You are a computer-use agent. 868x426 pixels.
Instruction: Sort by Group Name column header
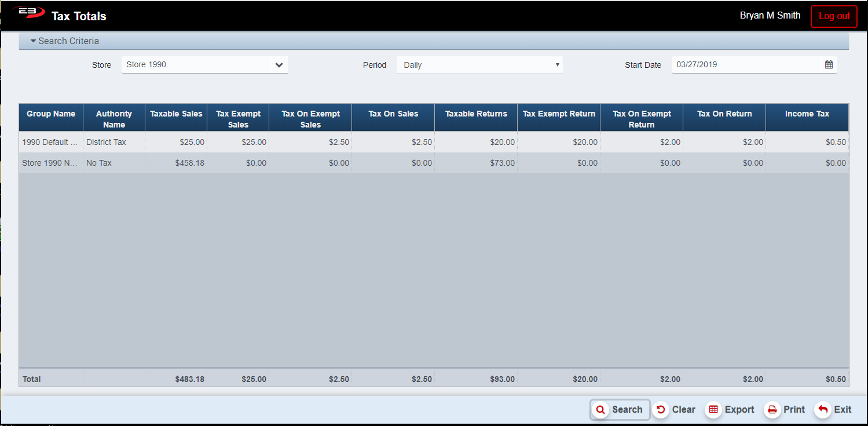coord(51,114)
